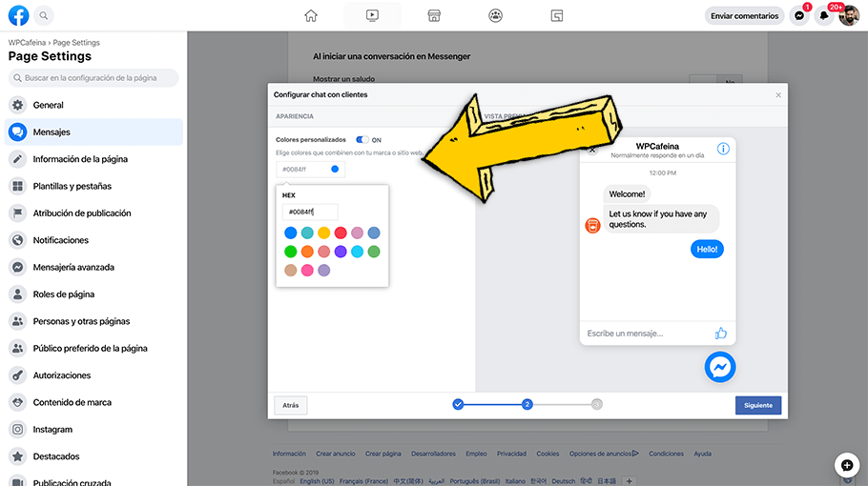Click the Facebook logo
The height and width of the screenshot is (486, 868).
(18, 15)
